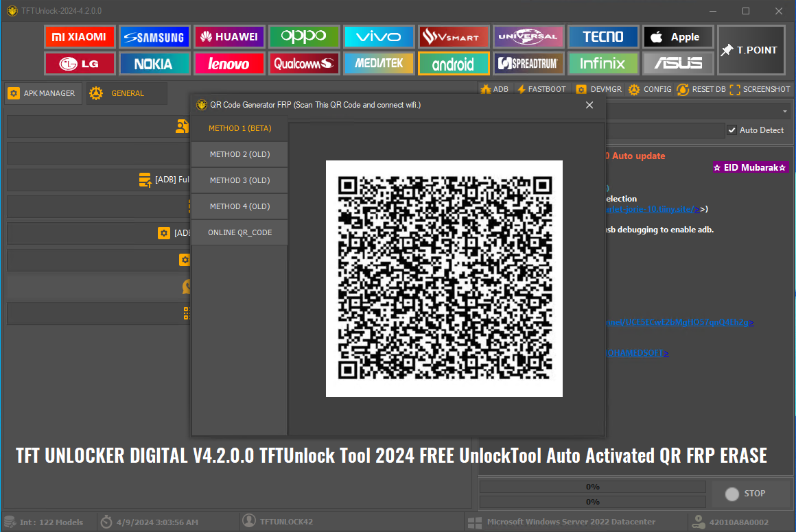Screen dimensions: 796x532
Task: Open the Qualcomm chipset section
Action: [303, 64]
